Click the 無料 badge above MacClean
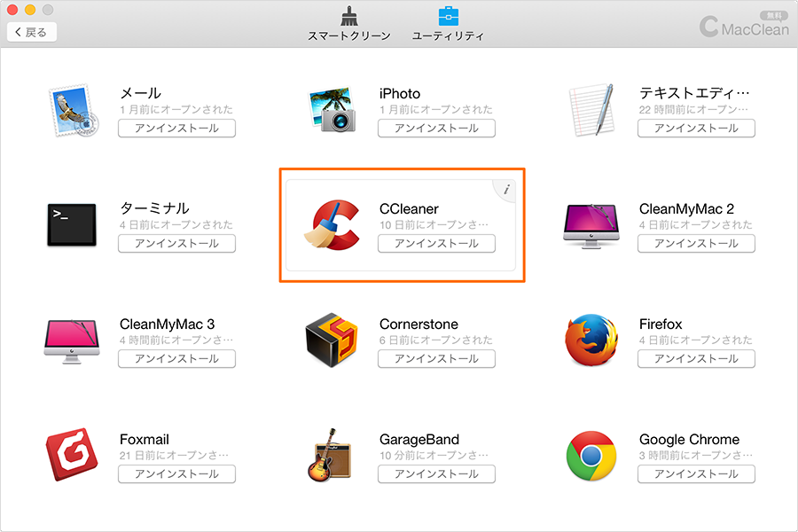This screenshot has width=798, height=532. [x=774, y=16]
